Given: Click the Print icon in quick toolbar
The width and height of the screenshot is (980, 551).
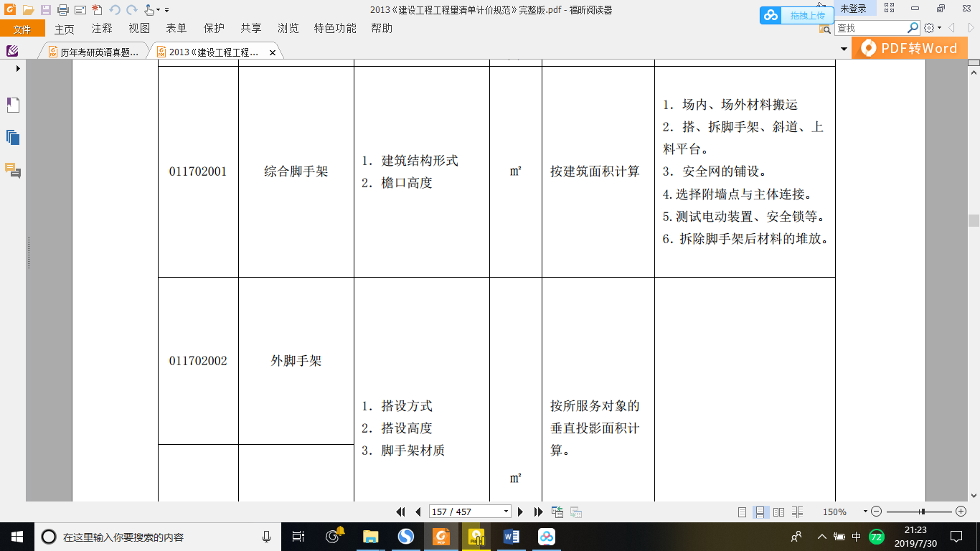Looking at the screenshot, I should [x=62, y=10].
